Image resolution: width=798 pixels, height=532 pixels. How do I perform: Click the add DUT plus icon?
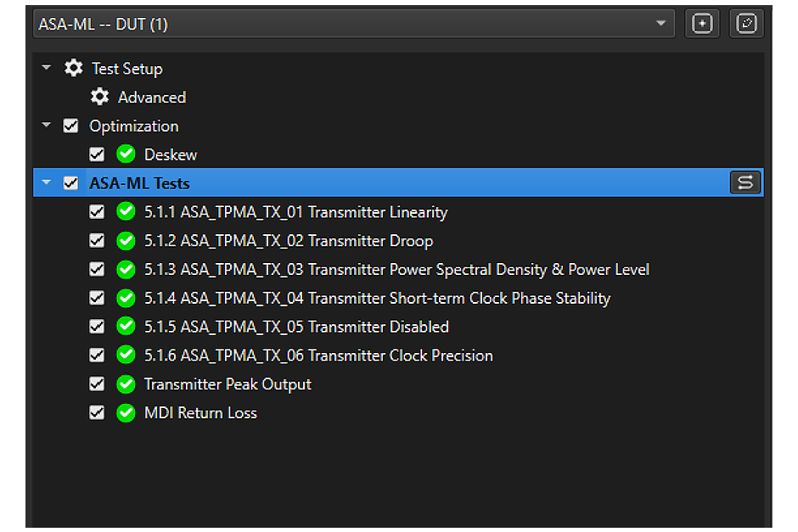(x=702, y=24)
